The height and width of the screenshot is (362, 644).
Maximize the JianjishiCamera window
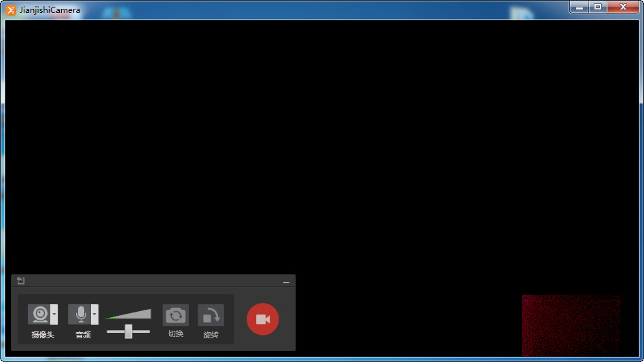coord(598,7)
